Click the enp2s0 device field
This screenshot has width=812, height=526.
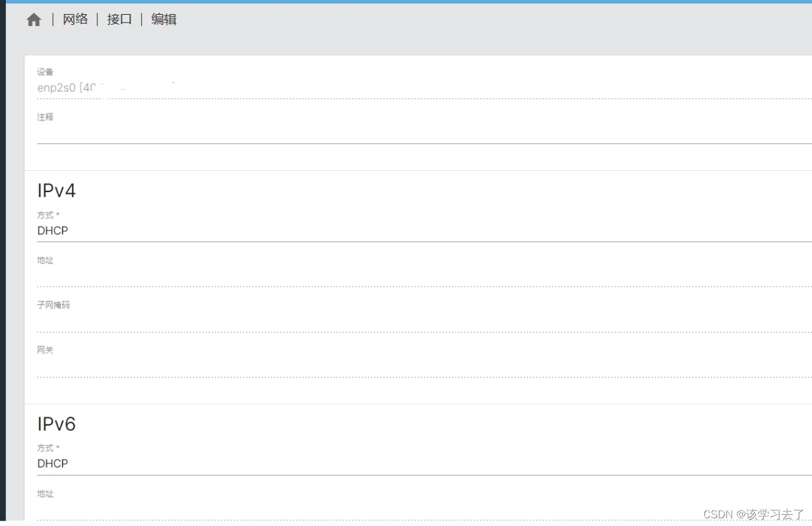click(x=236, y=88)
